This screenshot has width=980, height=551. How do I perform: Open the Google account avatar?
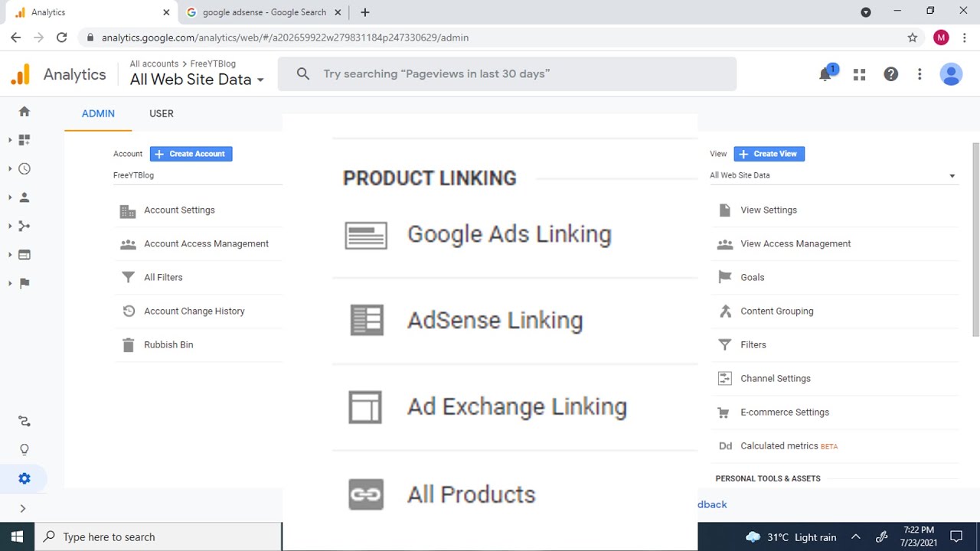[951, 74]
